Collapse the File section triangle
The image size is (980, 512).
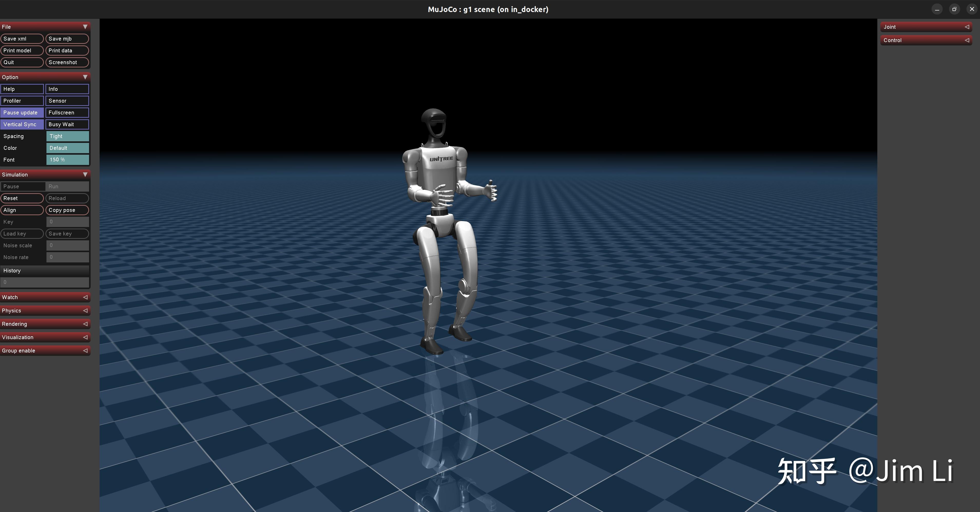click(85, 27)
